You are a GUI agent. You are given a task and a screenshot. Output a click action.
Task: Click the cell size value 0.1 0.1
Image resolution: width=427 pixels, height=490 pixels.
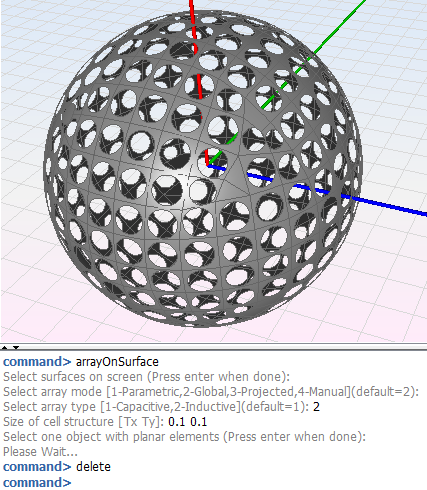click(x=188, y=422)
